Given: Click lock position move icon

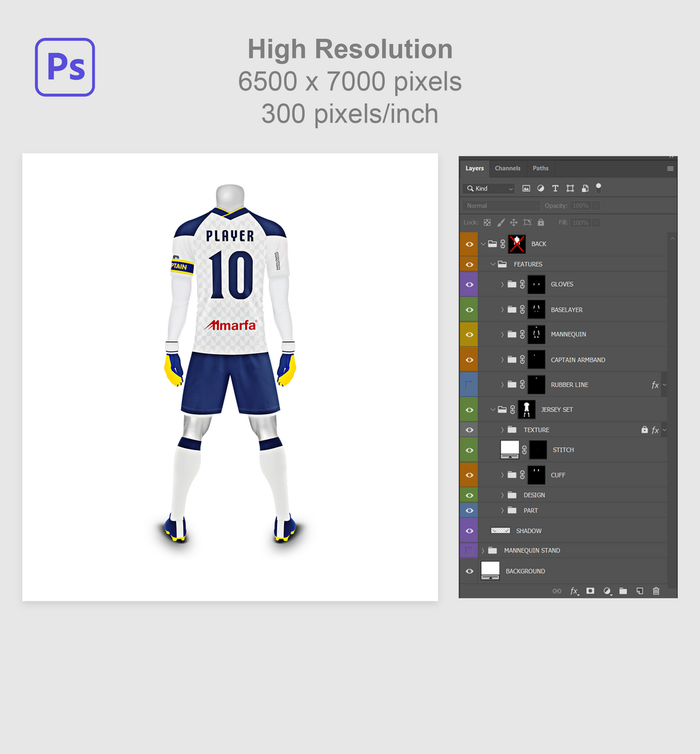Looking at the screenshot, I should click(x=514, y=222).
